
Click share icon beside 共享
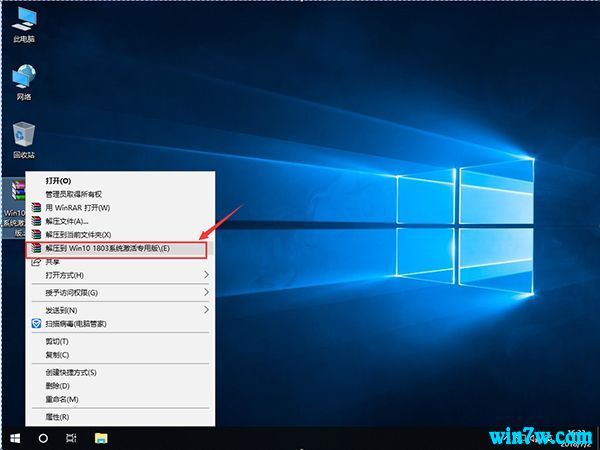(36, 262)
